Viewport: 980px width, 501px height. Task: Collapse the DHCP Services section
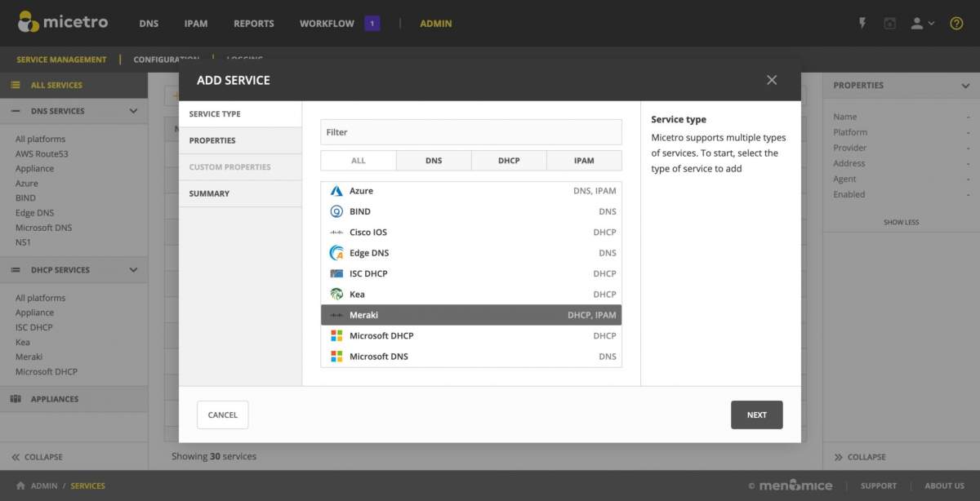[x=133, y=270]
